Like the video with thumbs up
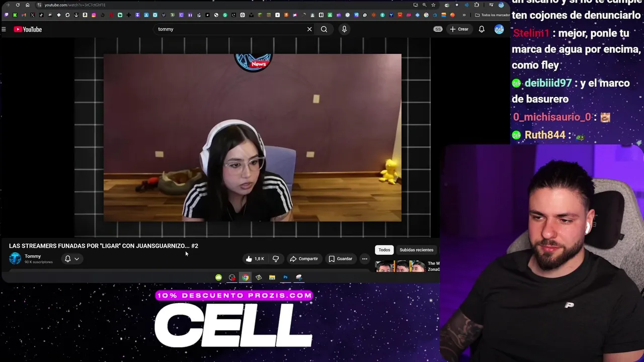This screenshot has height=362, width=644. [x=255, y=259]
